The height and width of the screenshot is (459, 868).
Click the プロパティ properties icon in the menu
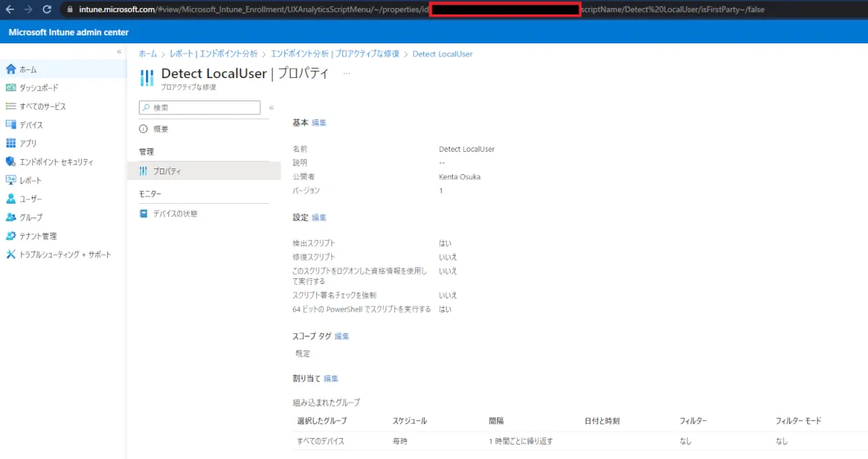(x=143, y=171)
